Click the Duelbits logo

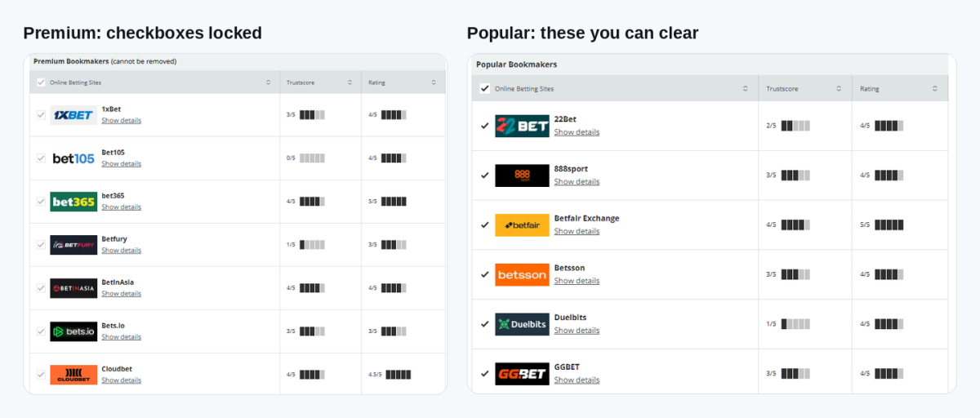point(522,324)
